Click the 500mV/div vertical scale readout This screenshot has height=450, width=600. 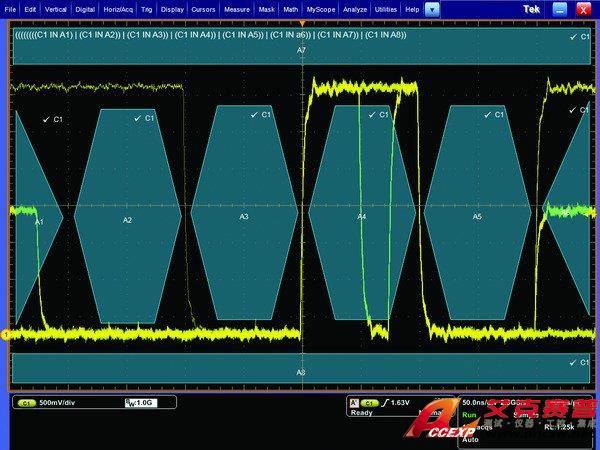tap(57, 402)
